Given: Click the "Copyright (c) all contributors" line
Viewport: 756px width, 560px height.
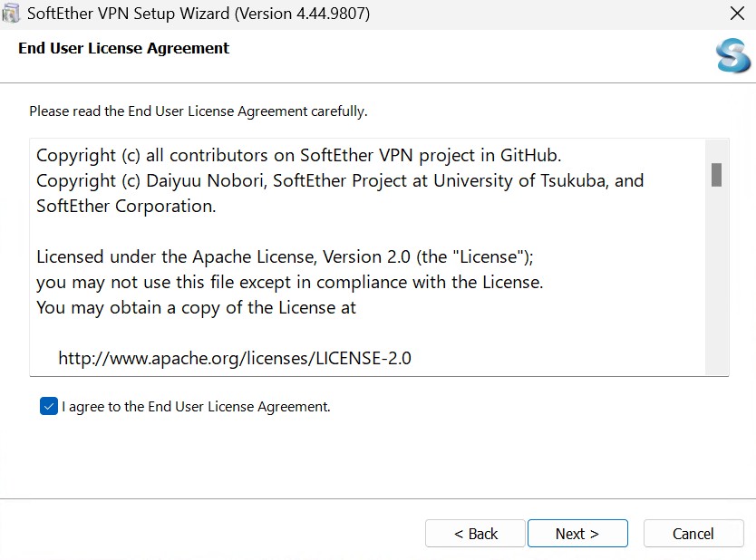Looking at the screenshot, I should click(298, 155).
